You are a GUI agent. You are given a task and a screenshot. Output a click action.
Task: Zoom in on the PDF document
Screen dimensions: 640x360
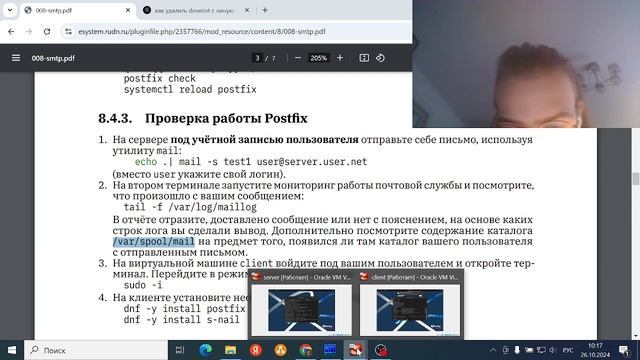[340, 58]
